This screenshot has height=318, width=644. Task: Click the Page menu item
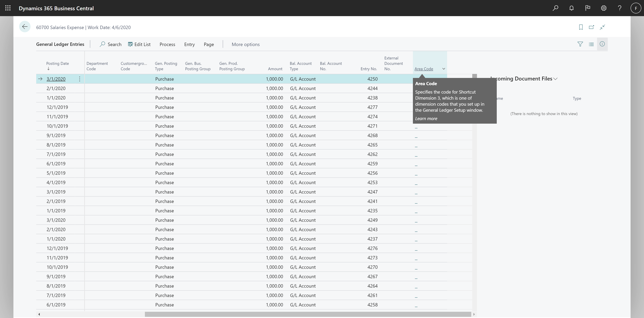coord(209,44)
